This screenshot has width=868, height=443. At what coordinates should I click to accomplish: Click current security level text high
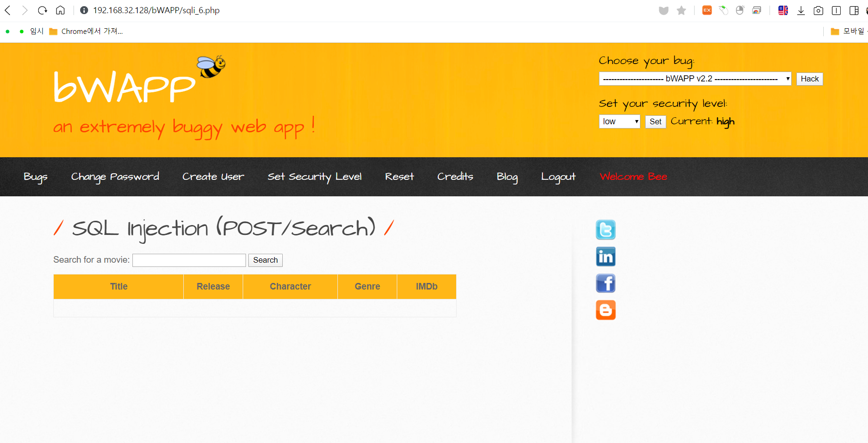point(725,122)
